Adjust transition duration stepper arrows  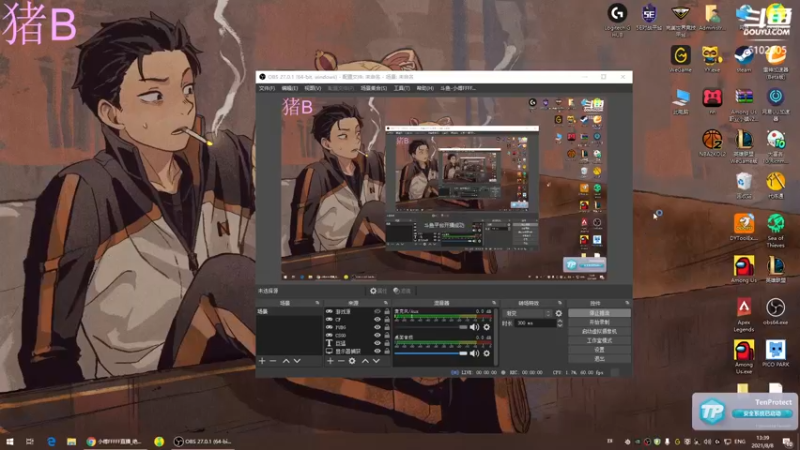pos(560,323)
